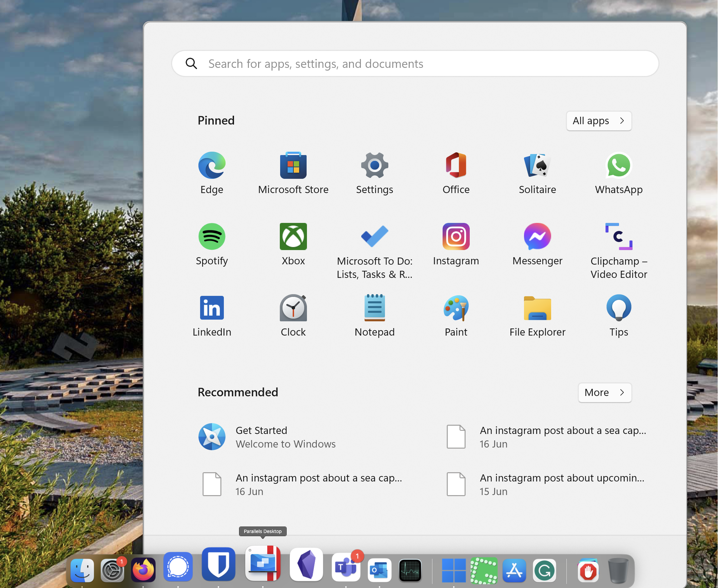Launch LinkedIn pinned app
Viewport: 718px width, 588px height.
[212, 316]
